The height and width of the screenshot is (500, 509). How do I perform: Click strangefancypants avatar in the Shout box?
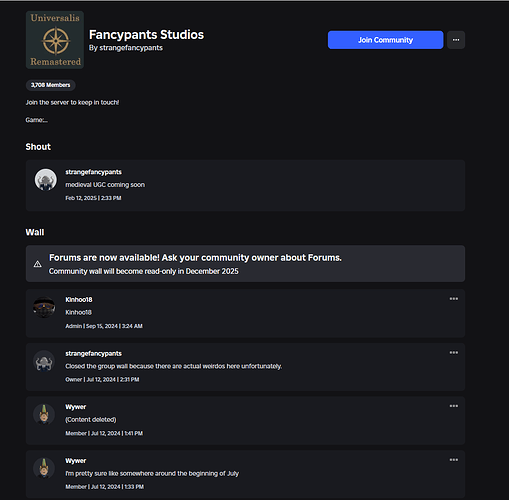tap(46, 179)
